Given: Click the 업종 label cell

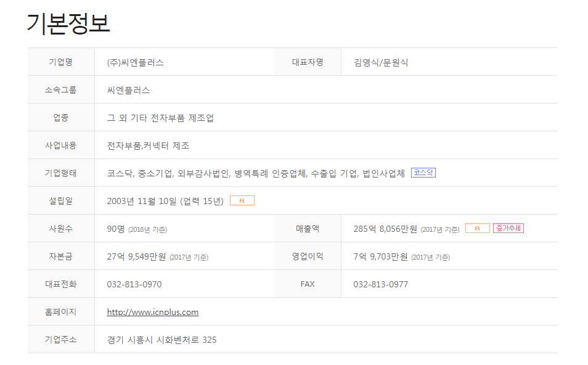Looking at the screenshot, I should (61, 117).
